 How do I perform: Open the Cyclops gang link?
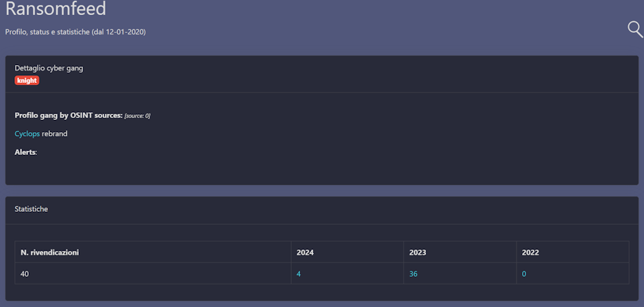[27, 134]
